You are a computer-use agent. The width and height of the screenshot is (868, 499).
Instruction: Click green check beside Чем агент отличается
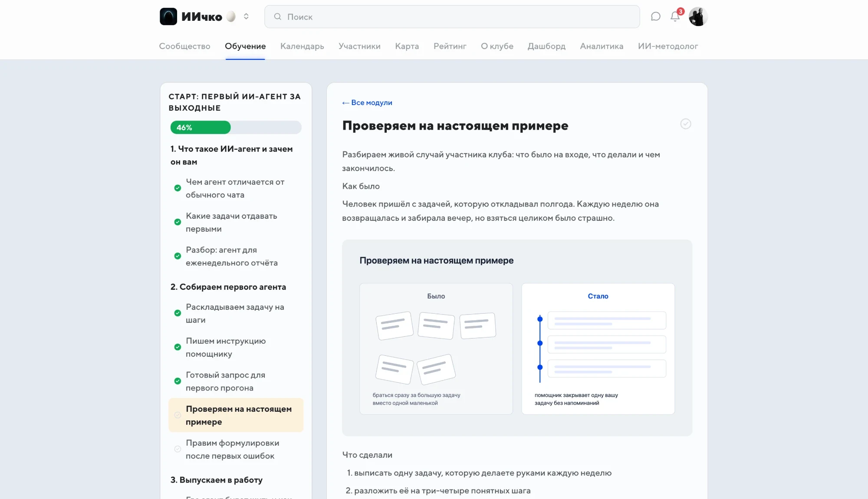tap(178, 188)
